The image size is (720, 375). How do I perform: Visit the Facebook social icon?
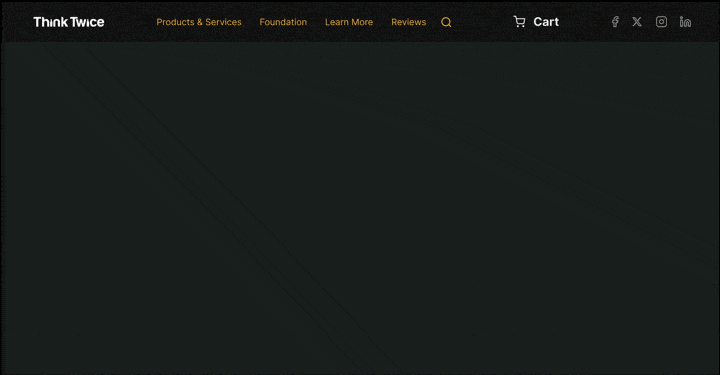tap(615, 22)
